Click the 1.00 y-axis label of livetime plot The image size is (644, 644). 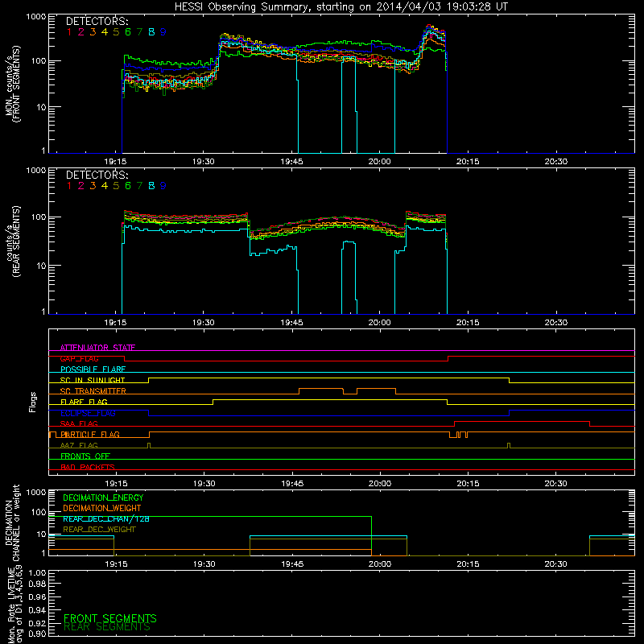click(x=37, y=572)
